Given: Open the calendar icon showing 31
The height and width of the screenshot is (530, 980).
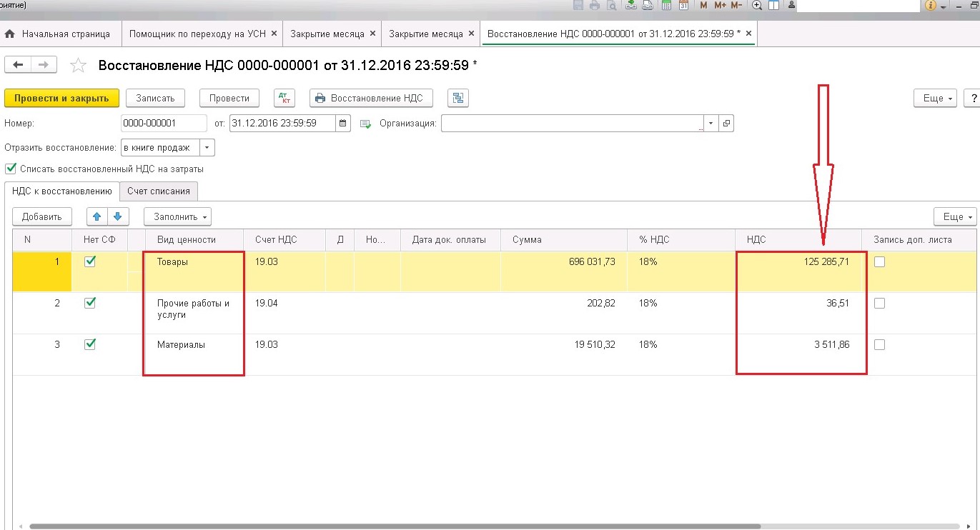Looking at the screenshot, I should tap(683, 6).
